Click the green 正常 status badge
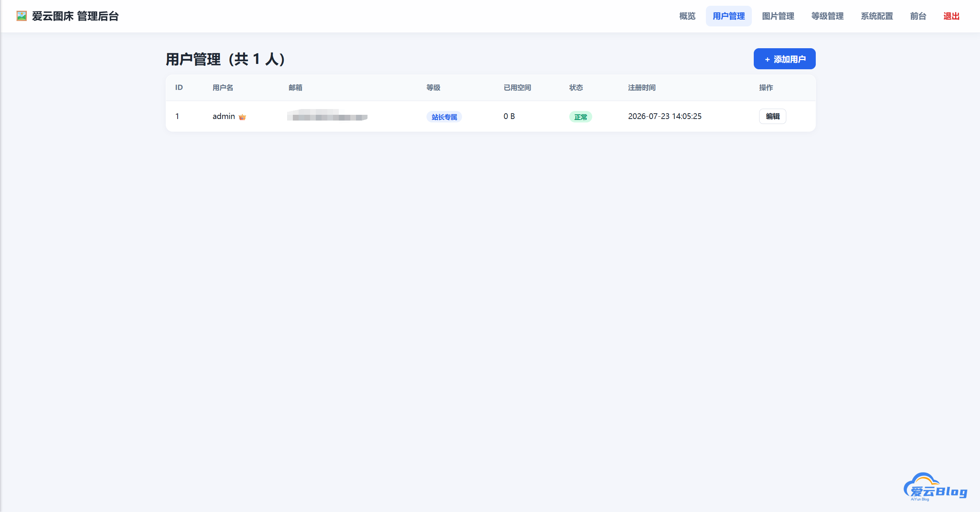This screenshot has height=512, width=980. point(580,117)
